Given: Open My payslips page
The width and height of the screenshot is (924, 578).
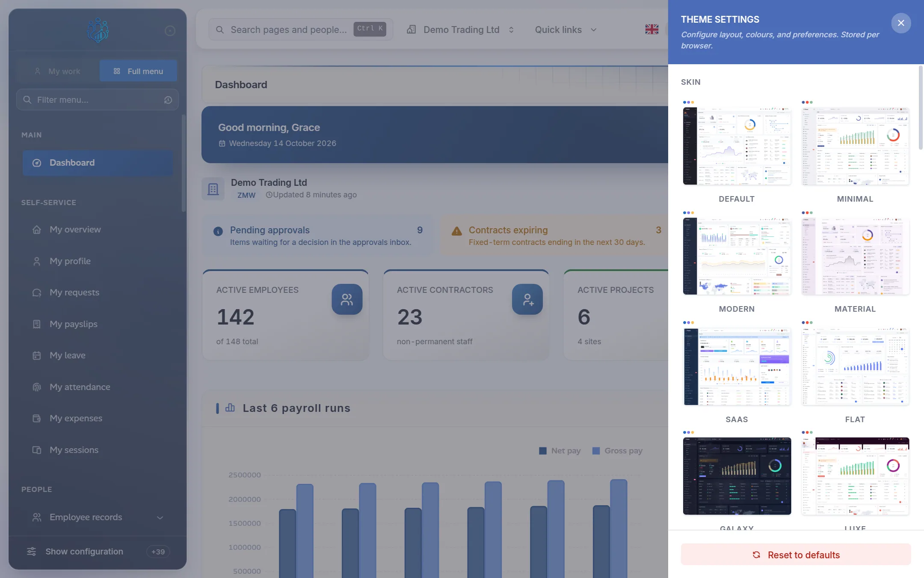Looking at the screenshot, I should (x=98, y=324).
